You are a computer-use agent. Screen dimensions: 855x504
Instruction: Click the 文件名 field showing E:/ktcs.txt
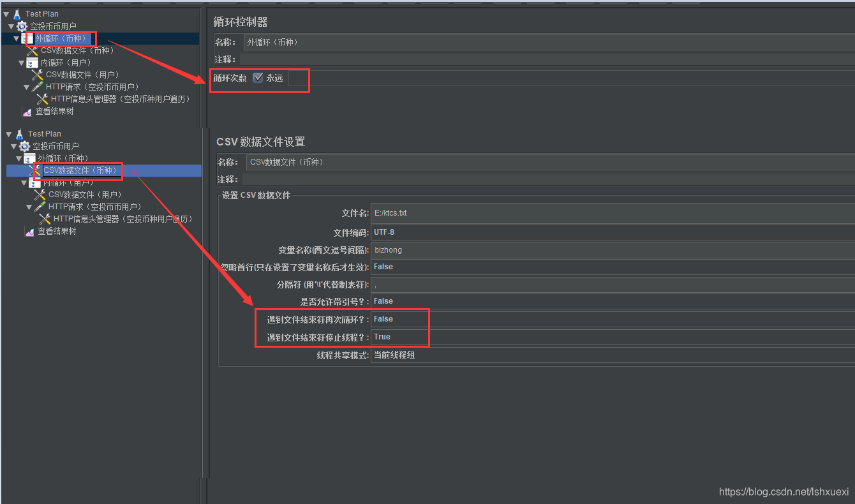(613, 213)
